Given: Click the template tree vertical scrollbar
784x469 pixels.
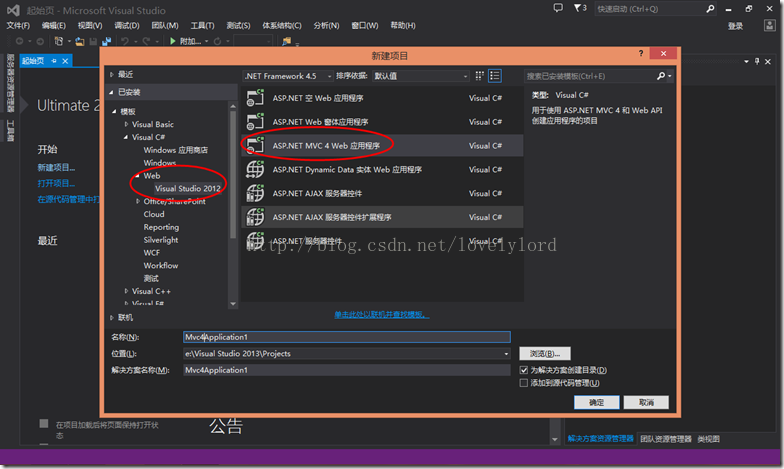Looking at the screenshot, I should 232,175.
